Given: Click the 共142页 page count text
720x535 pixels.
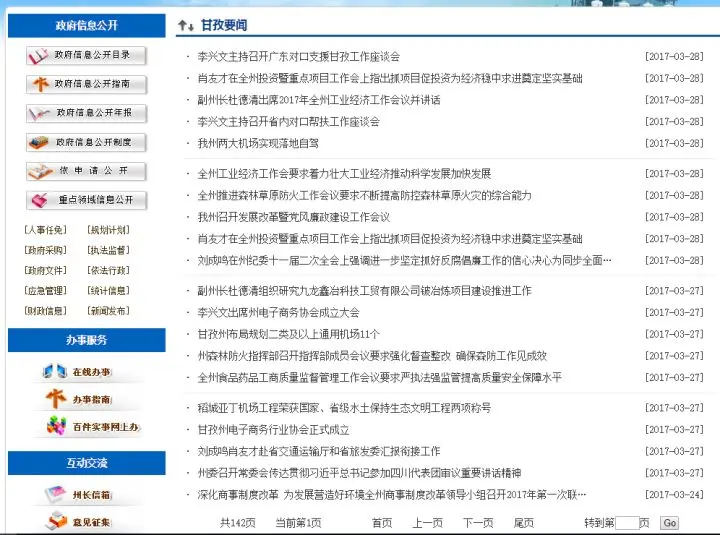Looking at the screenshot, I should click(237, 523).
